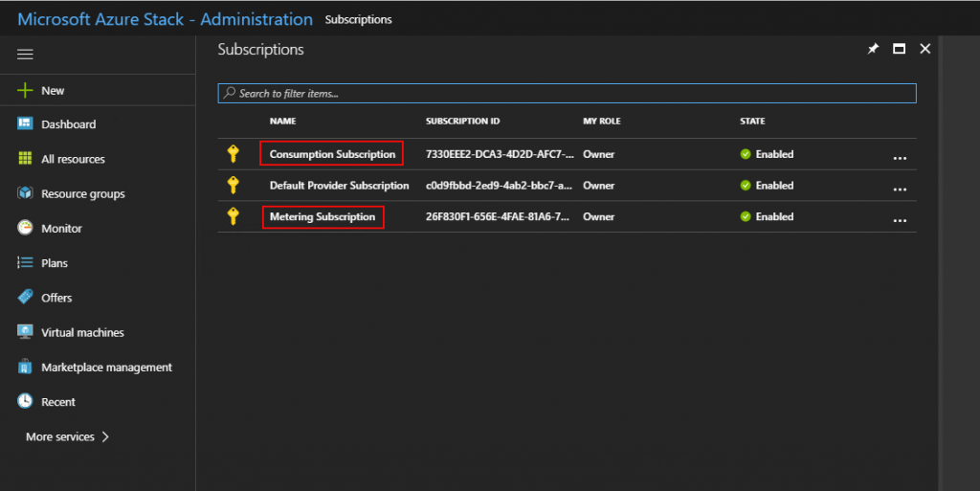Screen dimensions: 980x491
Task: Open the Offers tag icon
Action: point(25,298)
